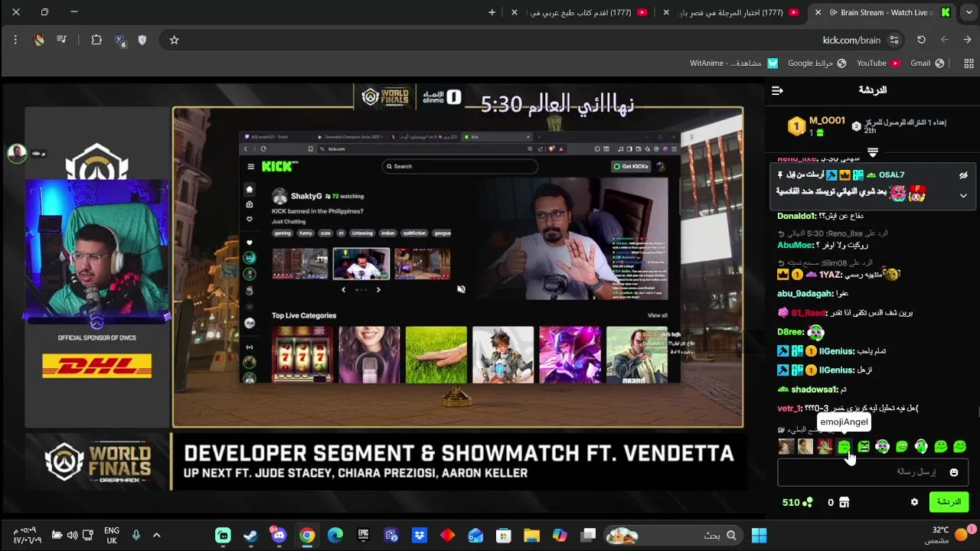Expand the pinned OSAL7 message chevron
Viewport: 980px width, 551px height.
963,195
